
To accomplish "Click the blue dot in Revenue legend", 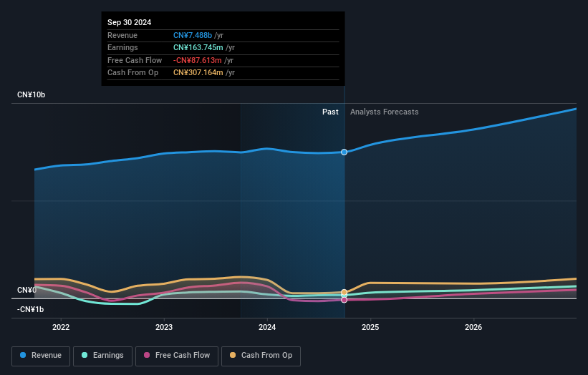I will pos(23,355).
